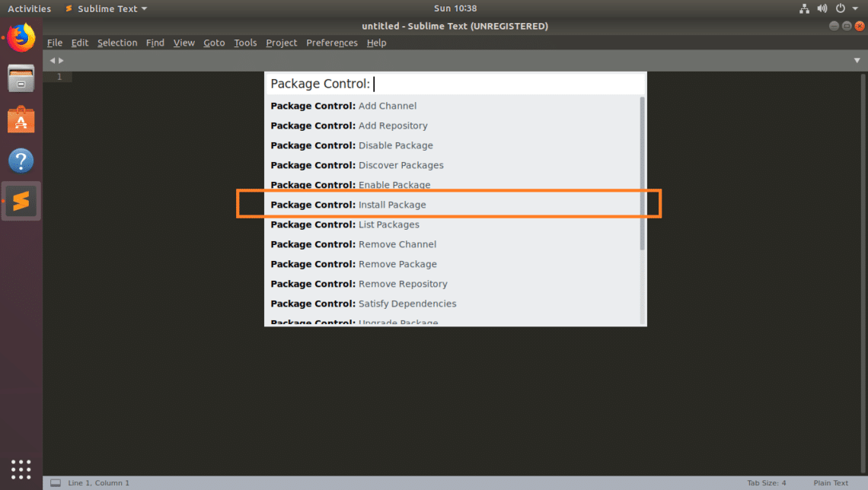
Task: Open the Edit menu
Action: (80, 43)
